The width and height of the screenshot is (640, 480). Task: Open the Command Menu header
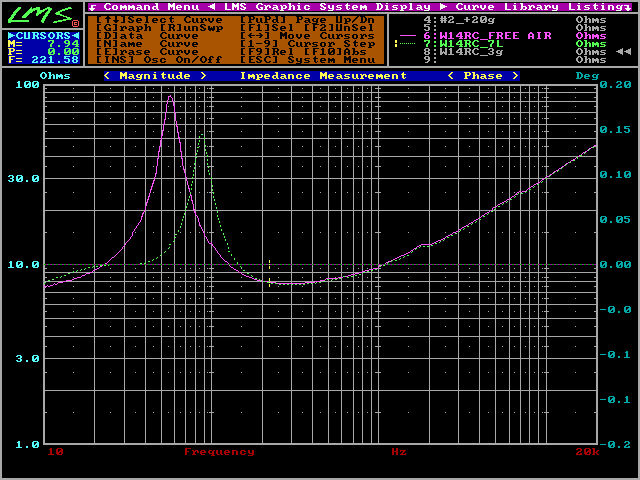(151, 7)
